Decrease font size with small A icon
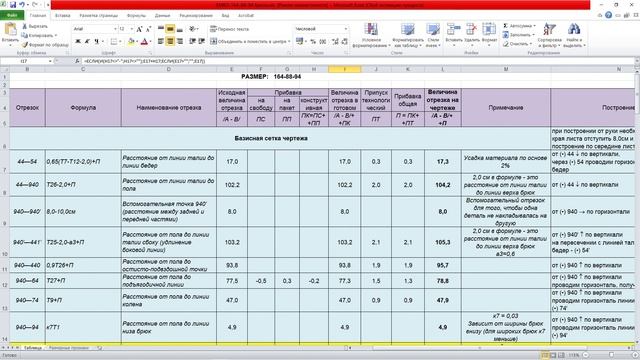 (x=148, y=29)
